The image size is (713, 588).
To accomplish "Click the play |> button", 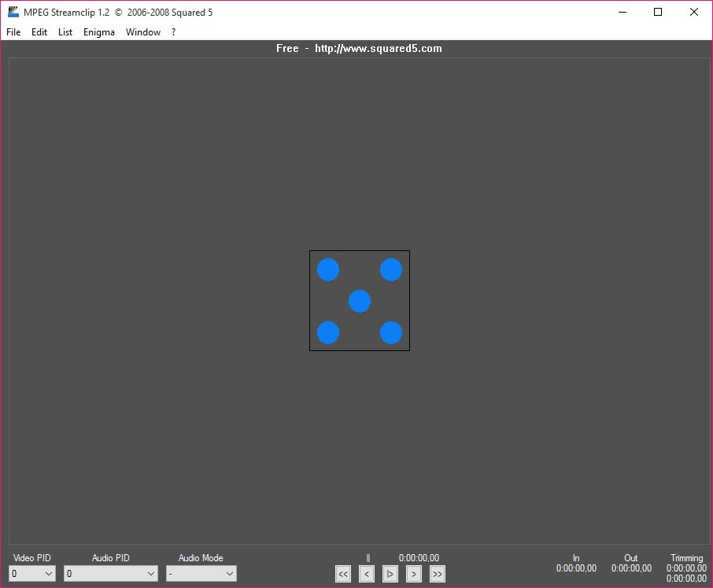I will (x=390, y=574).
